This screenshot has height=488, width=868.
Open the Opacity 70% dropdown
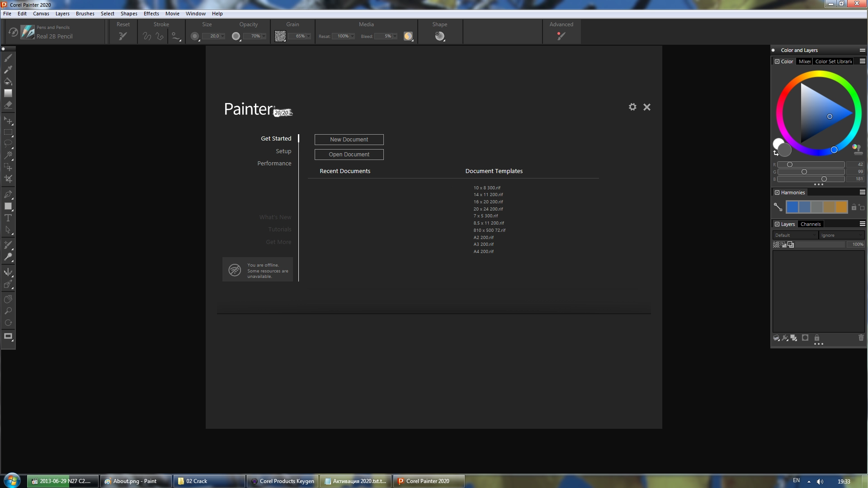[264, 36]
